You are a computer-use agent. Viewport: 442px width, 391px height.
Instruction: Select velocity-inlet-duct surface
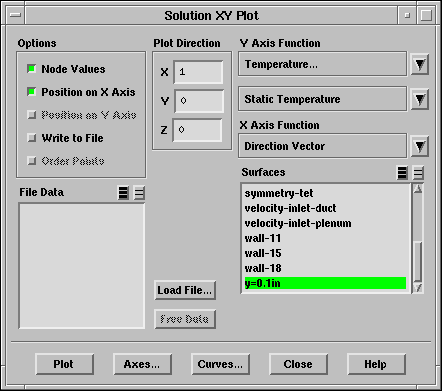click(x=325, y=208)
